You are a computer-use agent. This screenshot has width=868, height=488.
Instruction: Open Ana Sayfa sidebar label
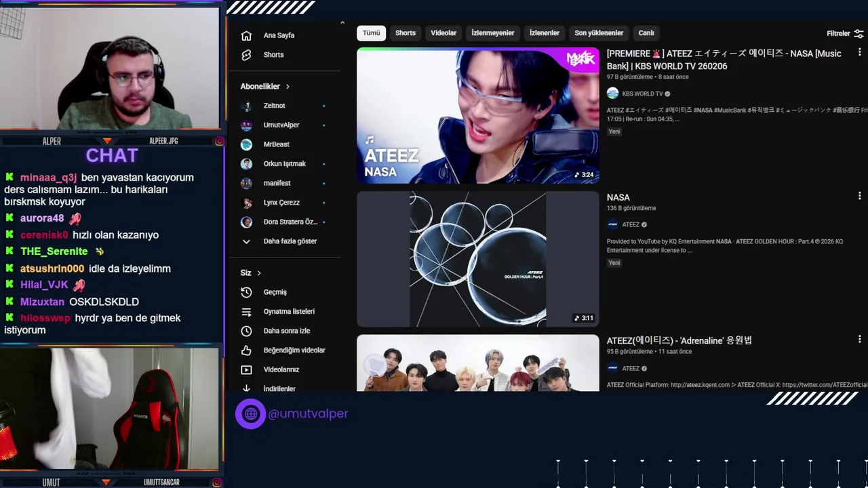coord(279,35)
